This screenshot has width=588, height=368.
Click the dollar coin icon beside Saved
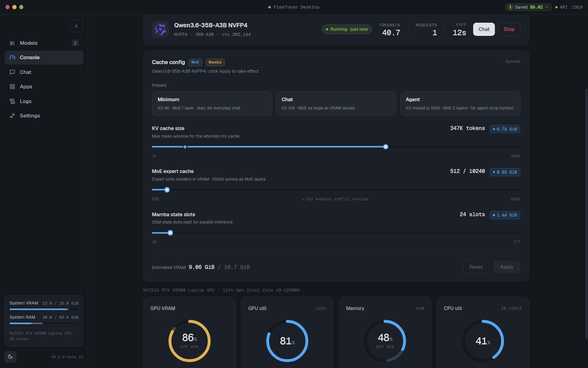pyautogui.click(x=510, y=7)
